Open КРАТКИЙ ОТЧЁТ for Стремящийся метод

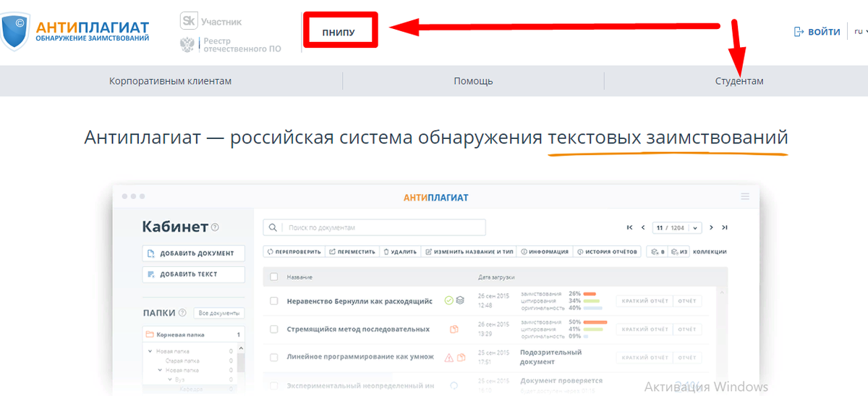[x=644, y=329]
